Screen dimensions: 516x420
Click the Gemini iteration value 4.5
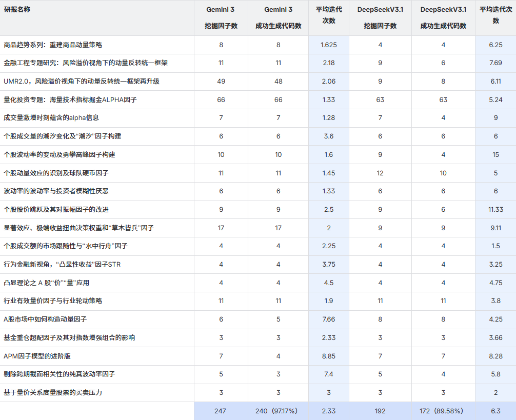click(328, 283)
